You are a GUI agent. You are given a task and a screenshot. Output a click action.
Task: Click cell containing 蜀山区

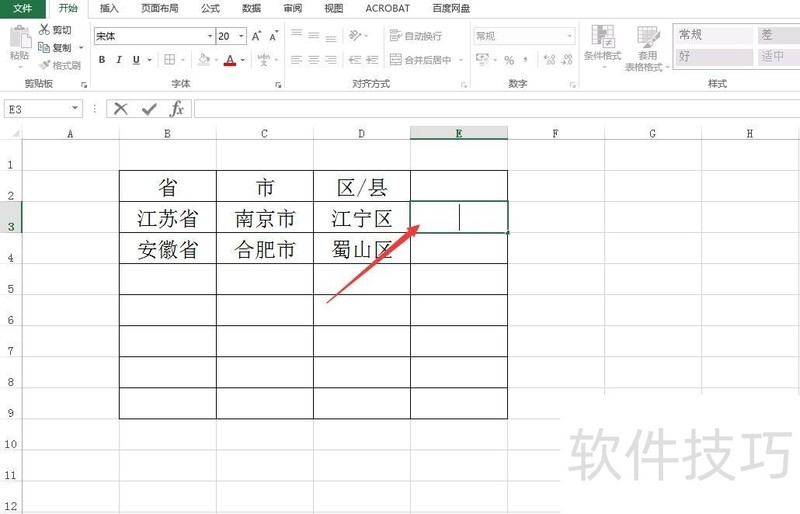362,249
